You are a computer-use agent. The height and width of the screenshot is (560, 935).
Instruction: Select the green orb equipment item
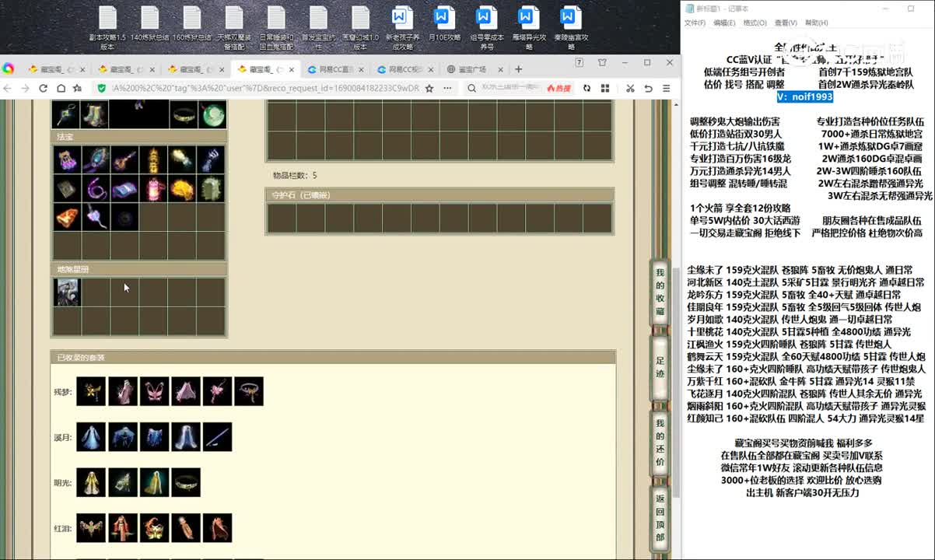click(212, 115)
